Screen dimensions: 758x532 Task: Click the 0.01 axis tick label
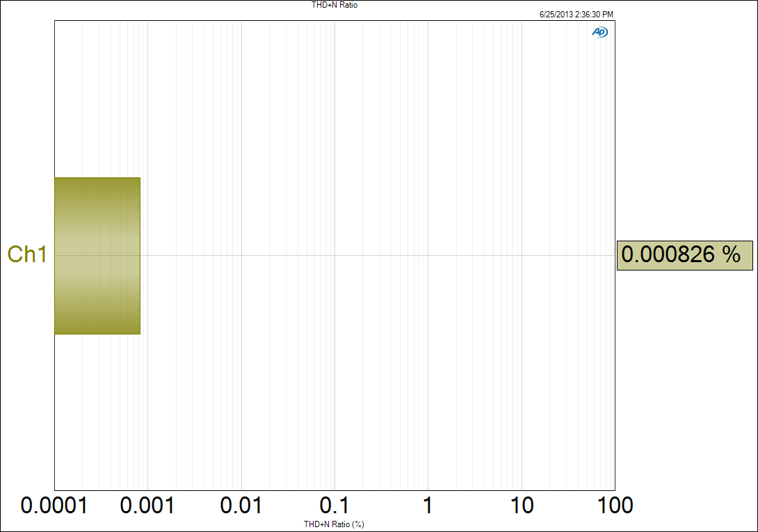pos(241,506)
